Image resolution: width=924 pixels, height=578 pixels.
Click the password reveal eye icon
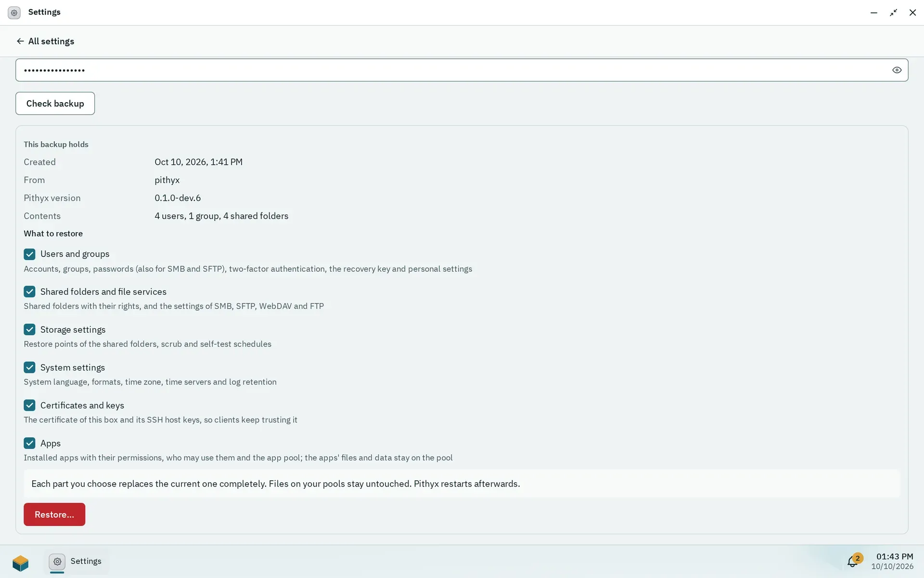[897, 70]
